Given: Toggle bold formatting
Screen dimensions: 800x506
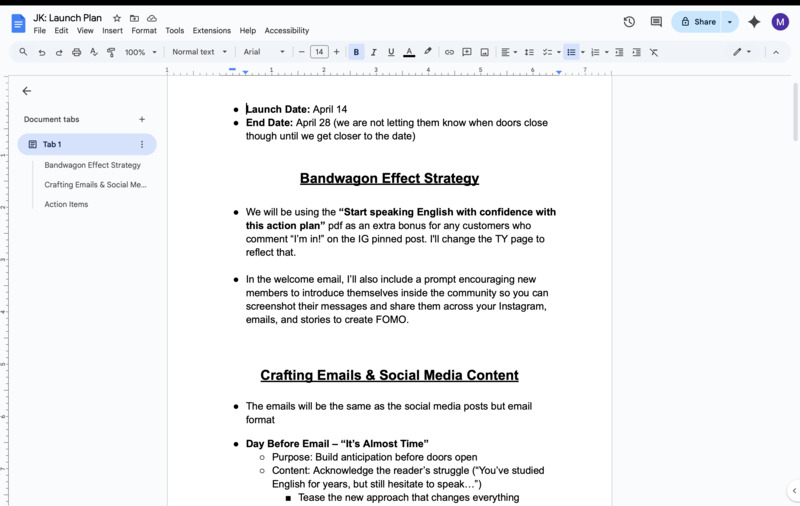Looking at the screenshot, I should [356, 52].
